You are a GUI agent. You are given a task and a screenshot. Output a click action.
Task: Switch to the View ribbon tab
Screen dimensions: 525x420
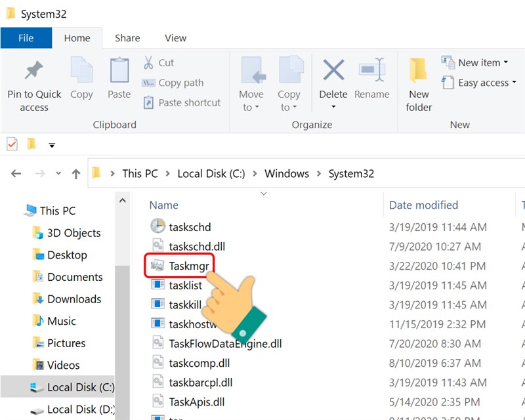175,38
